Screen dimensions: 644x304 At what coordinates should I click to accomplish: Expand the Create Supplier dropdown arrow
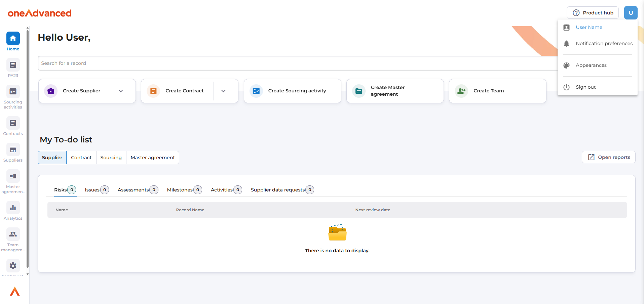pyautogui.click(x=121, y=91)
